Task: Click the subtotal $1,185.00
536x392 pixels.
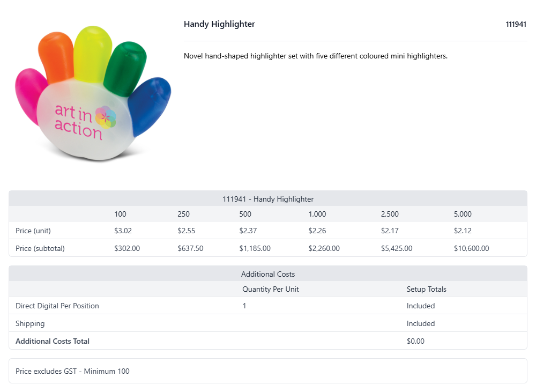Action: pyautogui.click(x=255, y=249)
